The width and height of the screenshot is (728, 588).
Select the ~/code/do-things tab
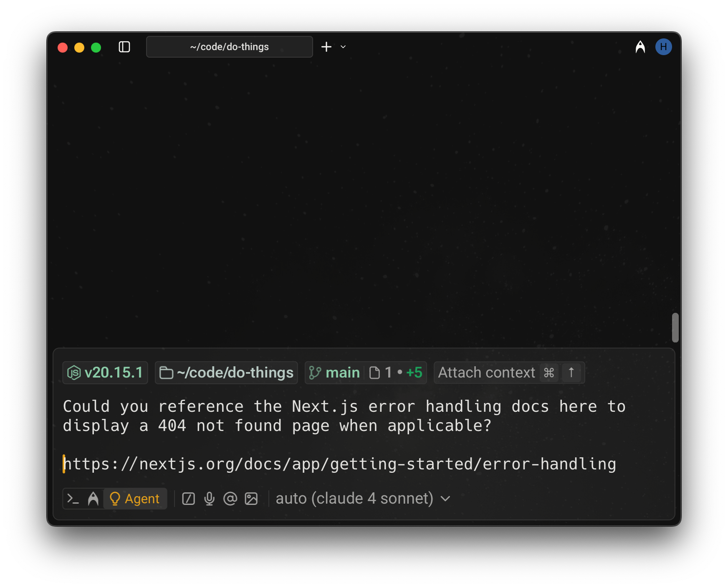pos(229,47)
